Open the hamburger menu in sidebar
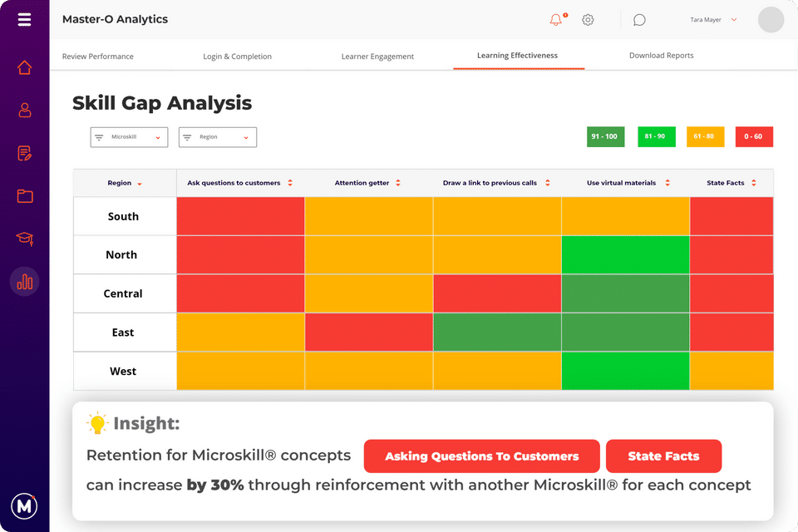Image resolution: width=798 pixels, height=532 pixels. click(x=24, y=20)
